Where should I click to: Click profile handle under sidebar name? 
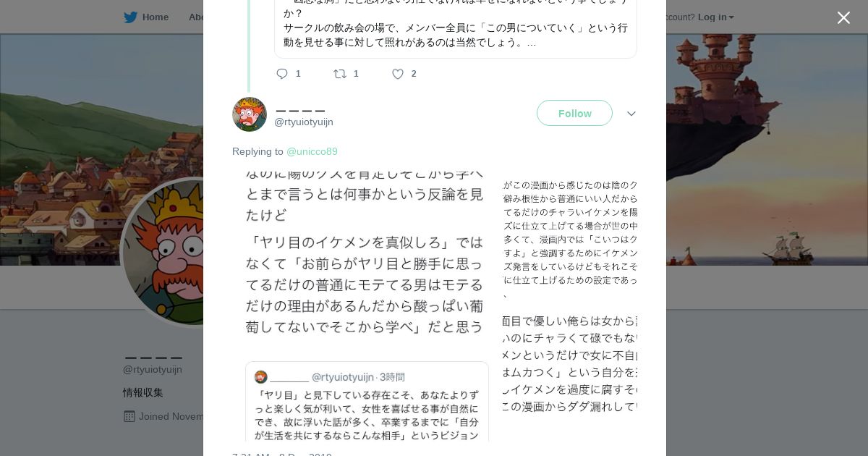pyautogui.click(x=152, y=369)
